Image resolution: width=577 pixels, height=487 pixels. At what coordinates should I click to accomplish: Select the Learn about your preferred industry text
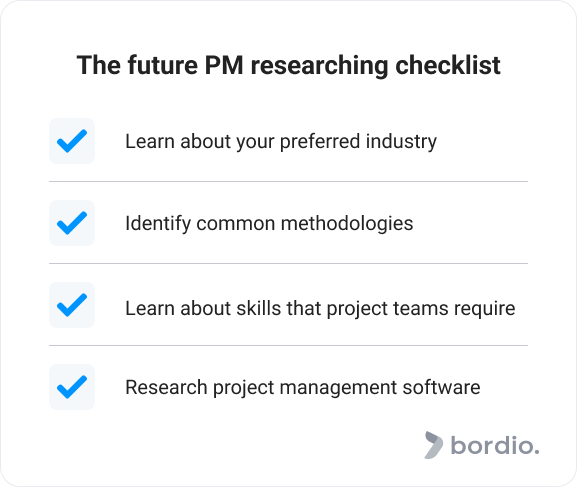click(281, 142)
